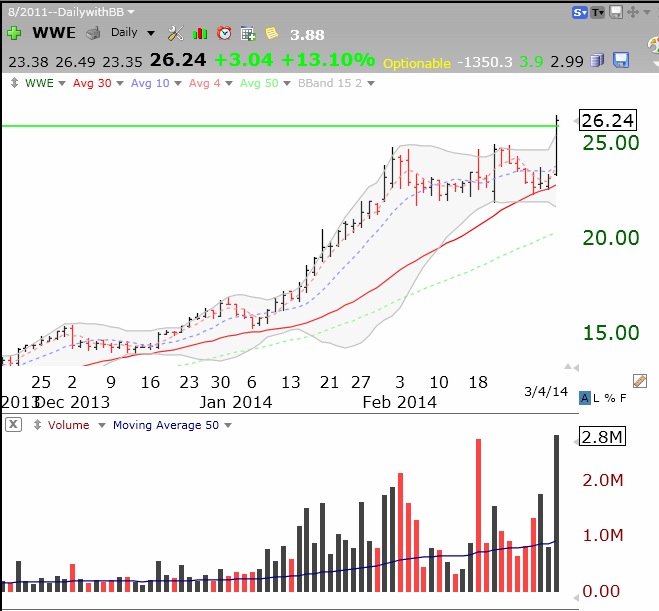Click the calendar add indicator icon
The height and width of the screenshot is (611, 659).
point(248,33)
